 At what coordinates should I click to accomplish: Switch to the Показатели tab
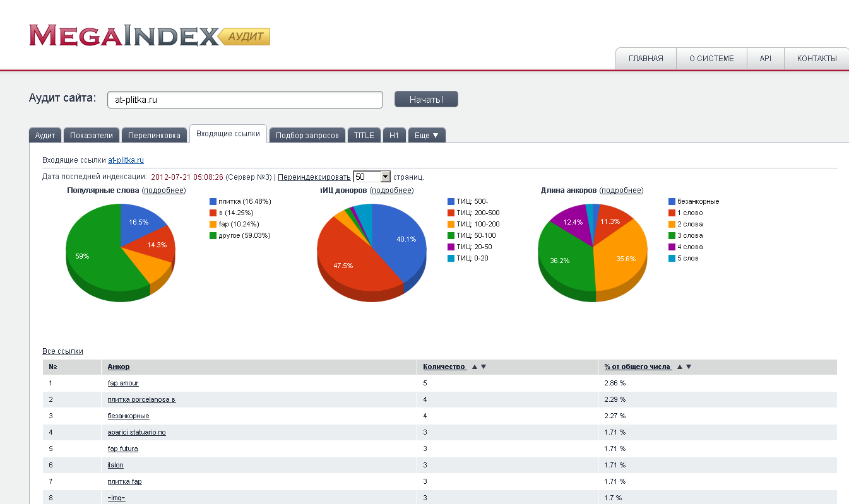coord(92,134)
